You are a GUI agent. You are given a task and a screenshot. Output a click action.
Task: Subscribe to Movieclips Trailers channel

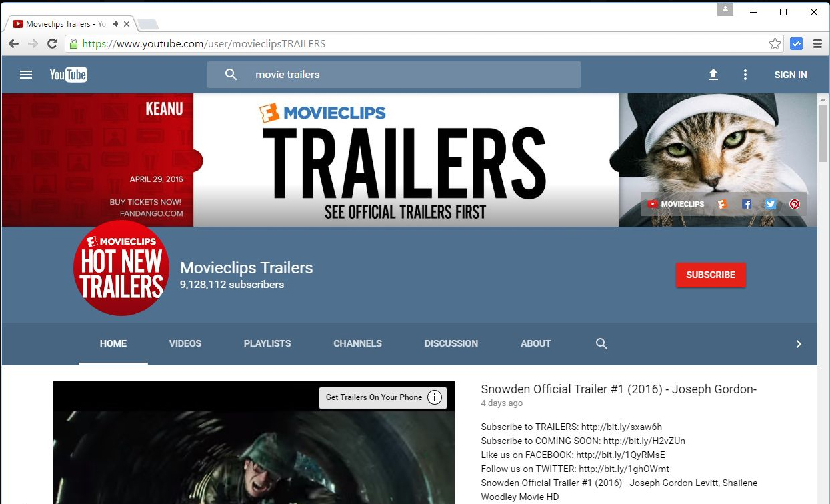[711, 275]
